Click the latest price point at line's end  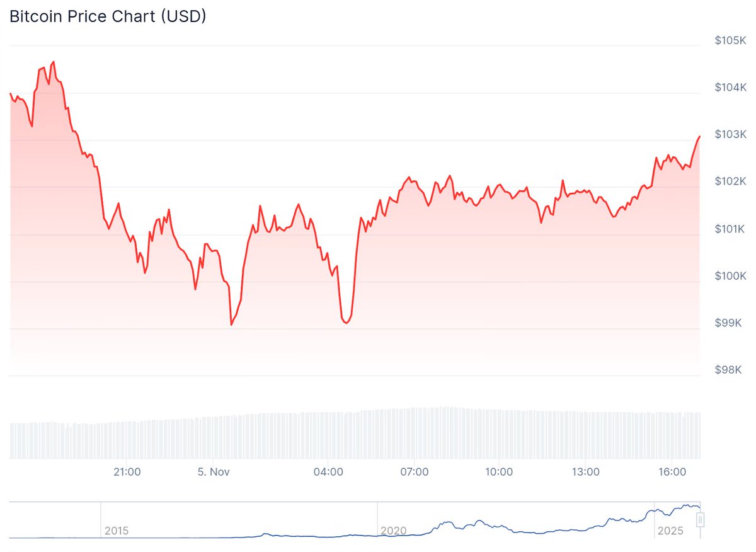(x=699, y=136)
